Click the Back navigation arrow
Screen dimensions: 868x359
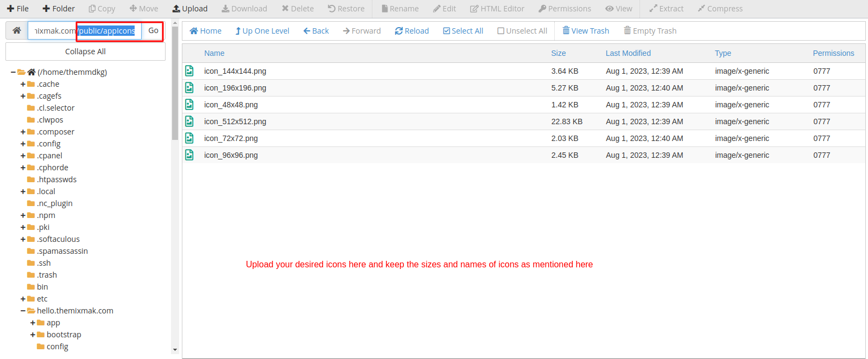pos(307,31)
